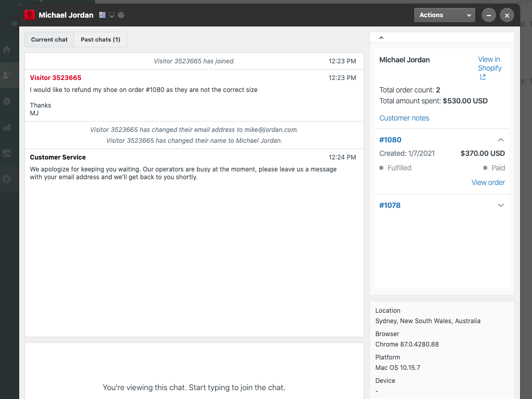This screenshot has width=532, height=399.
Task: Open Home from the left sidebar
Action: pos(7,50)
